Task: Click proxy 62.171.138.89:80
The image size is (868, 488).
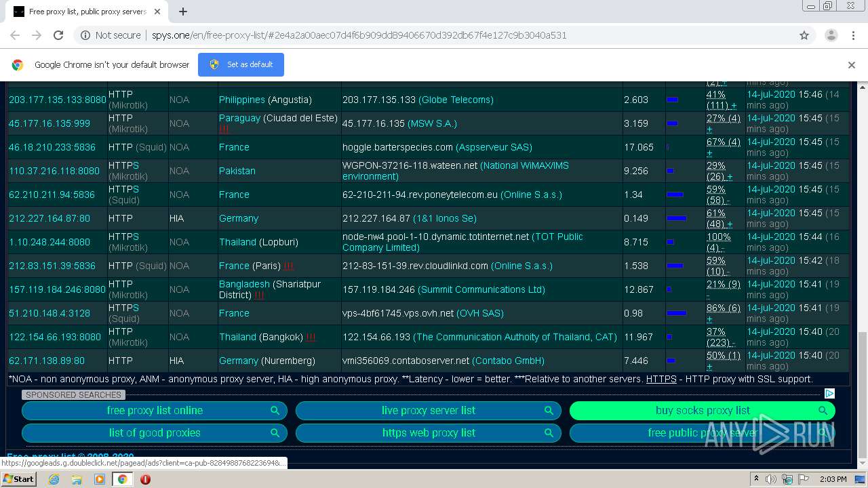Action: [x=46, y=361]
